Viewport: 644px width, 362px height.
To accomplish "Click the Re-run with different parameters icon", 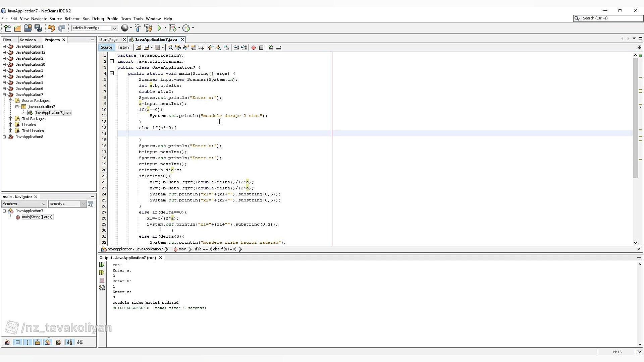I will tap(102, 273).
